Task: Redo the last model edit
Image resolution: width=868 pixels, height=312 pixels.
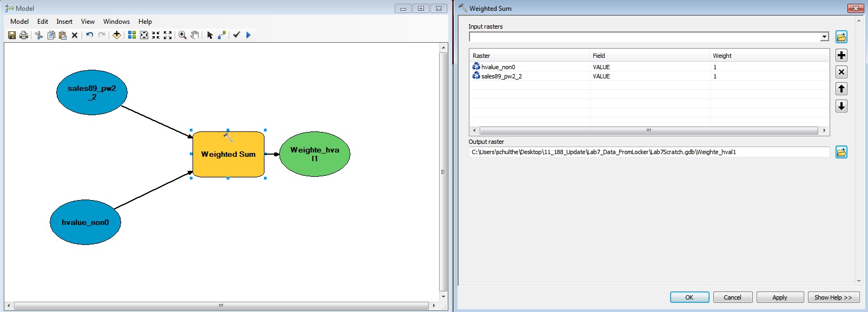Action: tap(102, 35)
